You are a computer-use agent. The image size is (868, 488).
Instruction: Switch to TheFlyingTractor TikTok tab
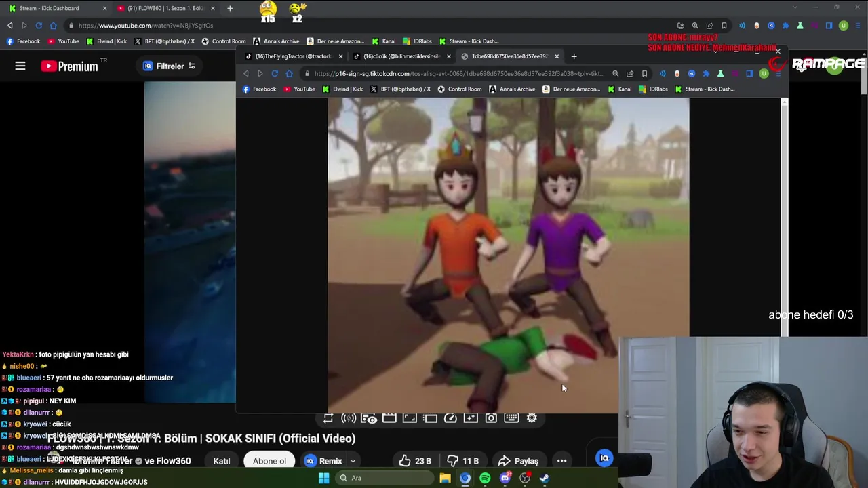tap(293, 56)
